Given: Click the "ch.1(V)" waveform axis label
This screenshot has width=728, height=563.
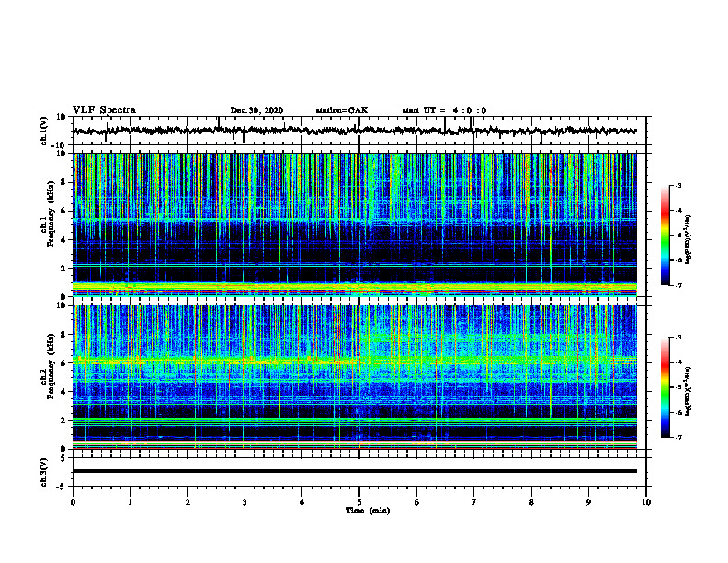Looking at the screenshot, I should [44, 131].
